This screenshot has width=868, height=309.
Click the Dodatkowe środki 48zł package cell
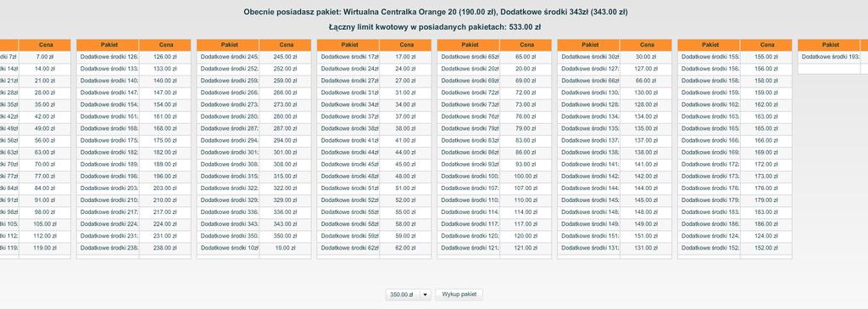point(348,177)
